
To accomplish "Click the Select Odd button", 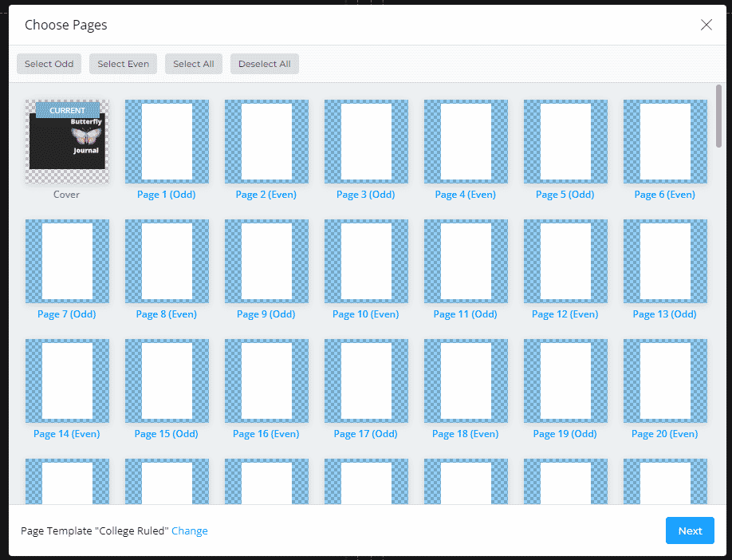I will click(49, 64).
